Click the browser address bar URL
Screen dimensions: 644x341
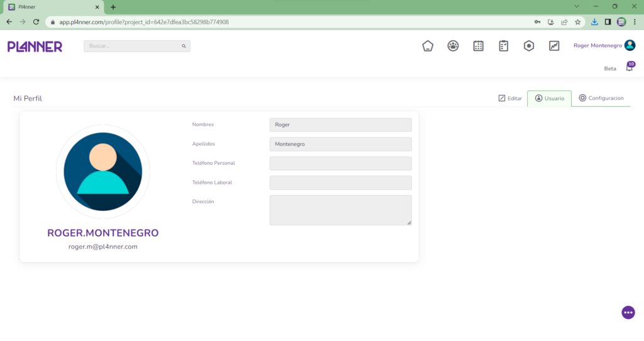click(144, 22)
